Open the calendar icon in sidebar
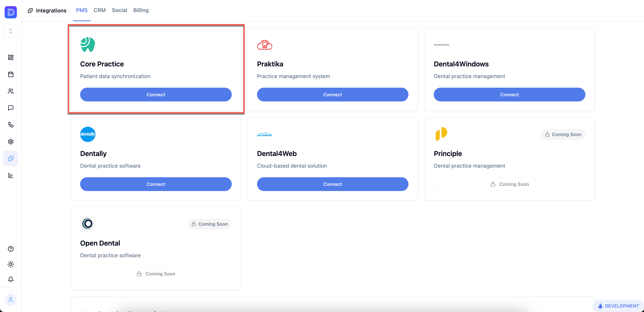 point(11,74)
